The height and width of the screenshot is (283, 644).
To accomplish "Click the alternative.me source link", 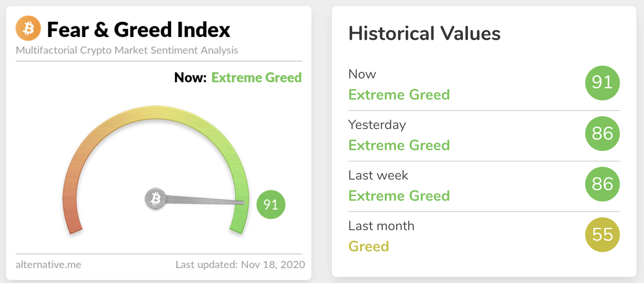I will click(48, 265).
